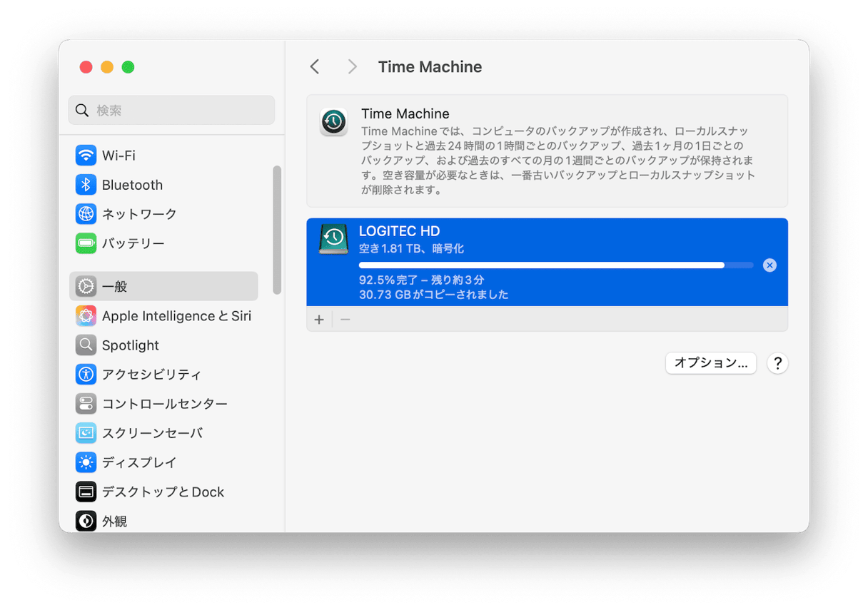Select スクリーンセーバ in the sidebar
The image size is (868, 610).
click(163, 433)
